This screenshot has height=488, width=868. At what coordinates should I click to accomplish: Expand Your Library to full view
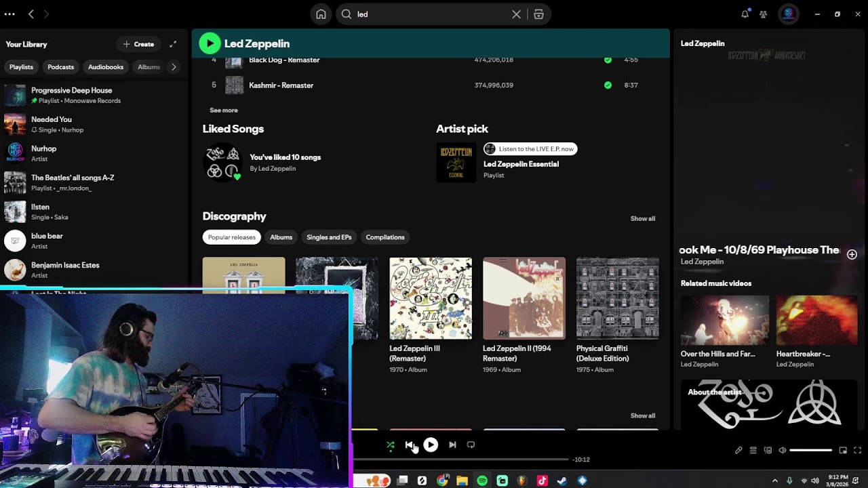click(173, 44)
